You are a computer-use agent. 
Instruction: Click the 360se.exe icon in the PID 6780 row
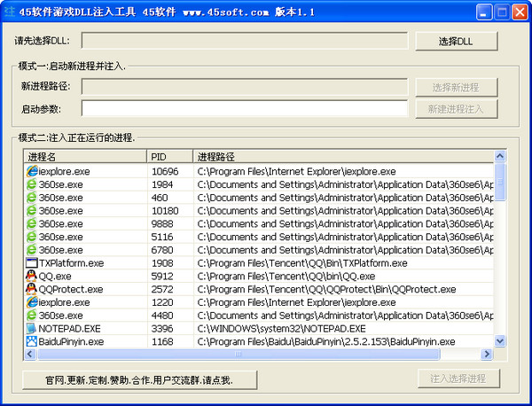32,250
